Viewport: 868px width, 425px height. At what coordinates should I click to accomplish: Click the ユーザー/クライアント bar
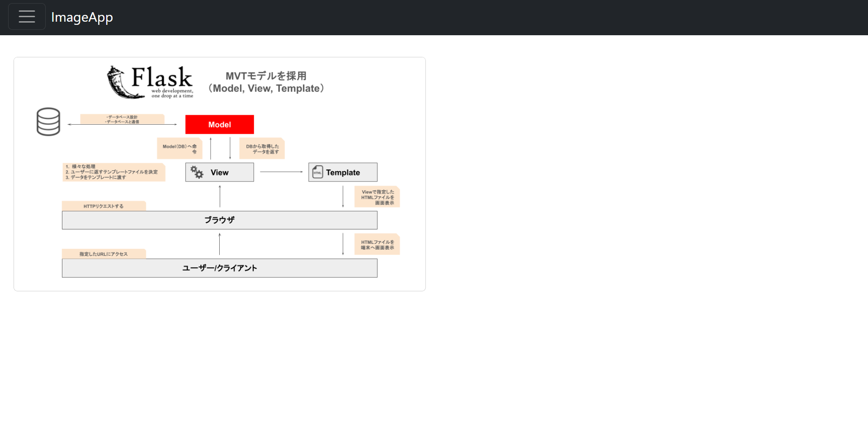coord(219,268)
